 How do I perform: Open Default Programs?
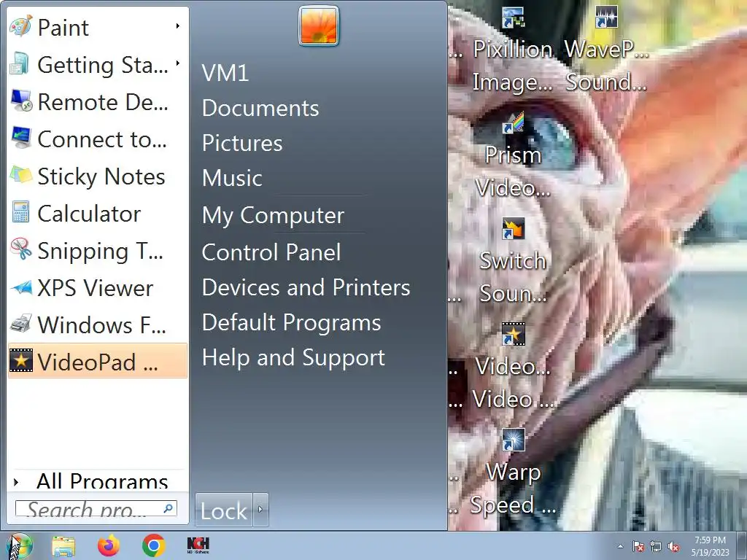click(x=291, y=322)
